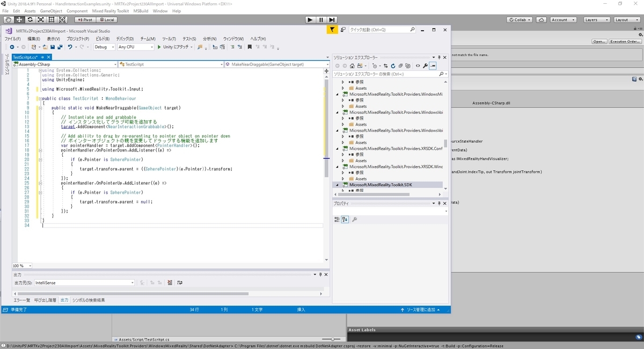Screen dimensions: 644x349
Task: Toggle Pivot handle position in Unity
Action: click(85, 20)
